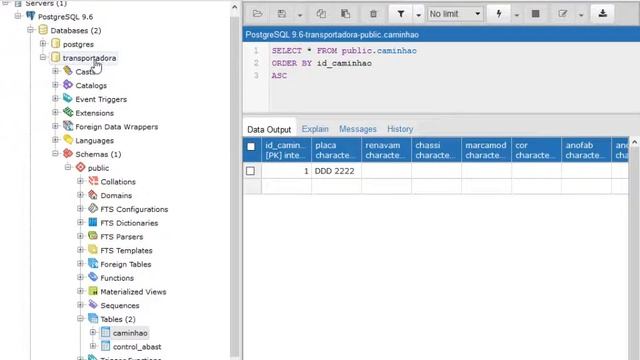The image size is (640, 360).
Task: Collapse the Databases (2) node
Action: click(31, 30)
